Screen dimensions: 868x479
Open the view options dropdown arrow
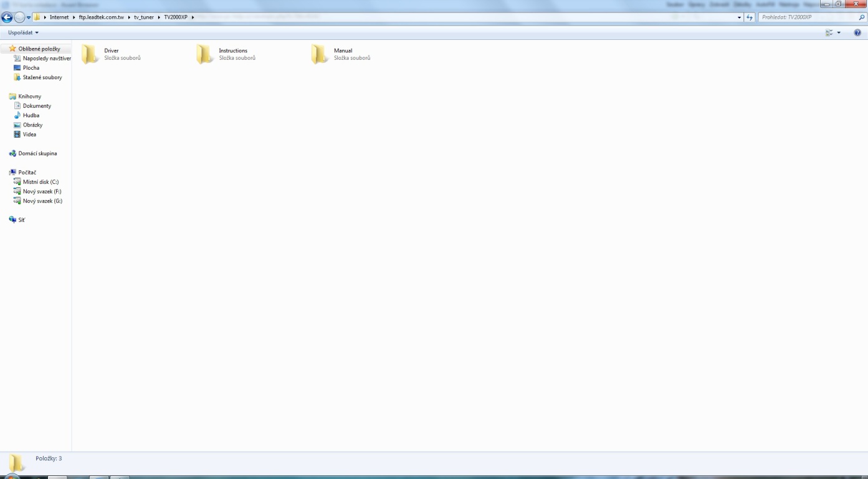pos(839,32)
